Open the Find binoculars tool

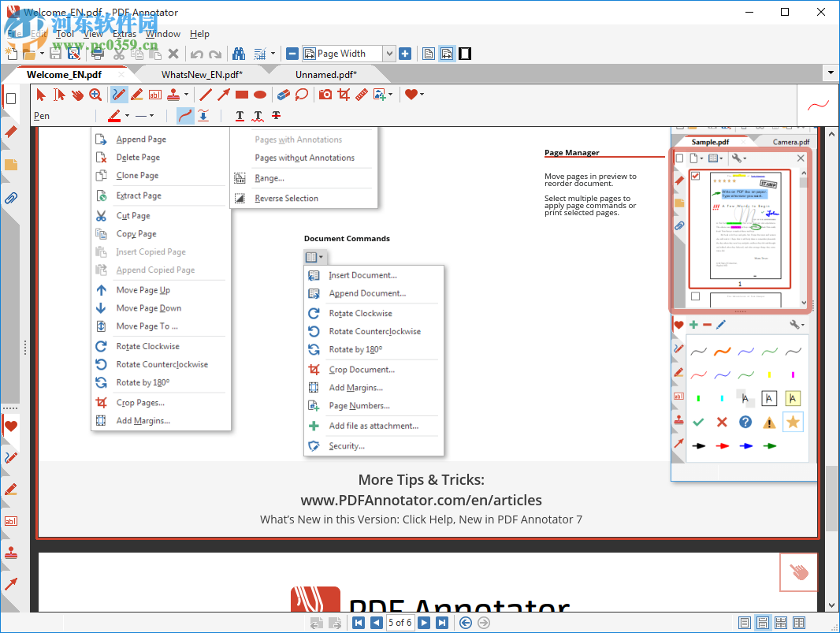click(x=239, y=53)
